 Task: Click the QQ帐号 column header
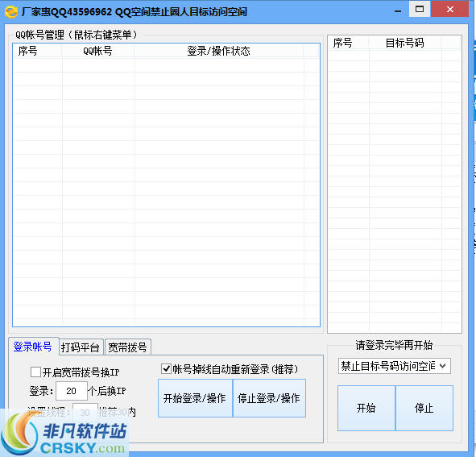(98, 51)
